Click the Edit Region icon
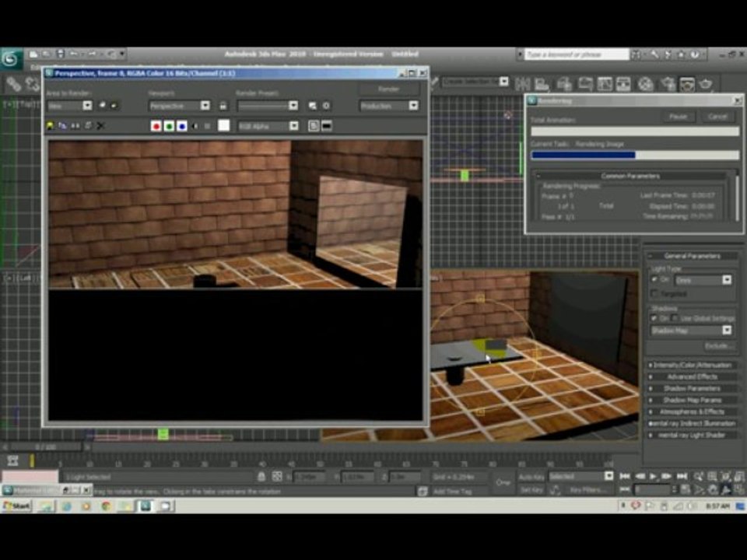 (x=102, y=105)
